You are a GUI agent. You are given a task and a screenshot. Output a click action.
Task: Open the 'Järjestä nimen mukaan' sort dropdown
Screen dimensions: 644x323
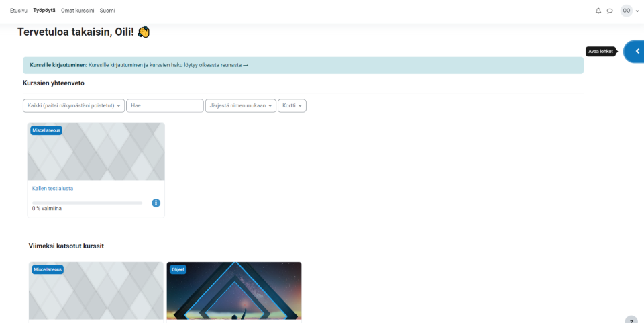(241, 105)
